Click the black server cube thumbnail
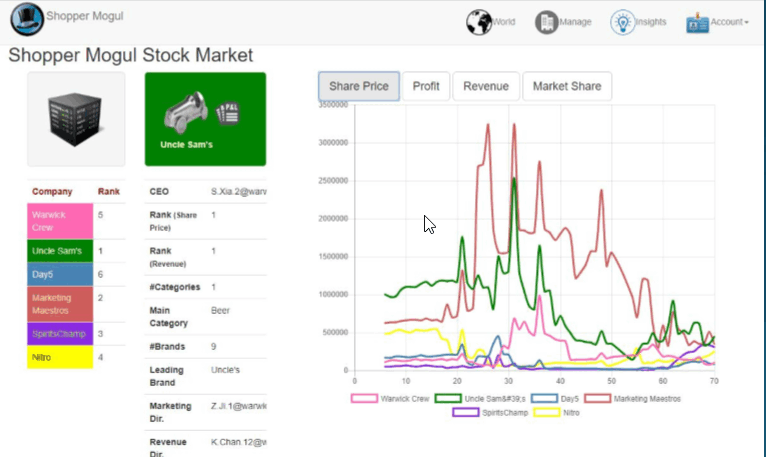 (x=76, y=119)
